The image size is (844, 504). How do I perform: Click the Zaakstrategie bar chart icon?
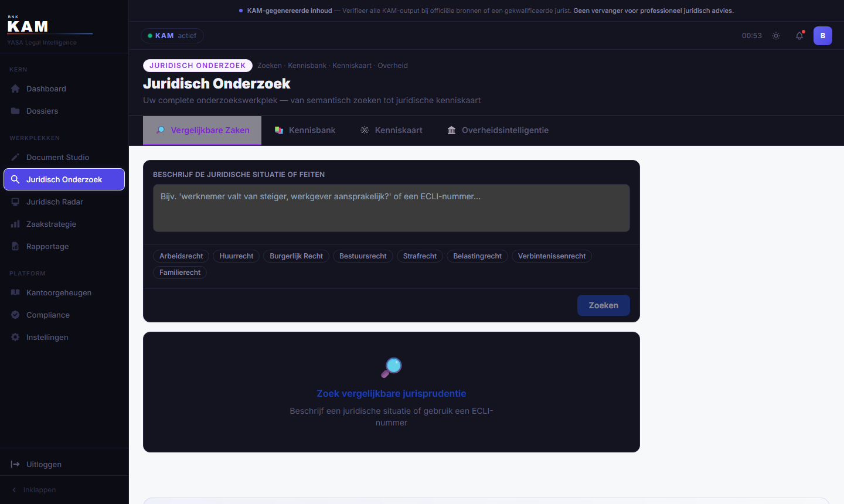[x=15, y=224]
